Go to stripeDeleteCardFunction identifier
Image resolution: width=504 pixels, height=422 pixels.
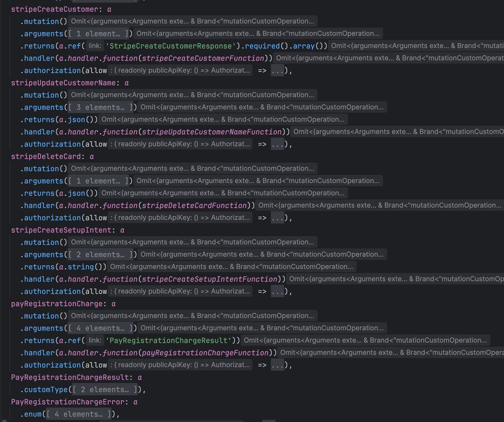(195, 205)
